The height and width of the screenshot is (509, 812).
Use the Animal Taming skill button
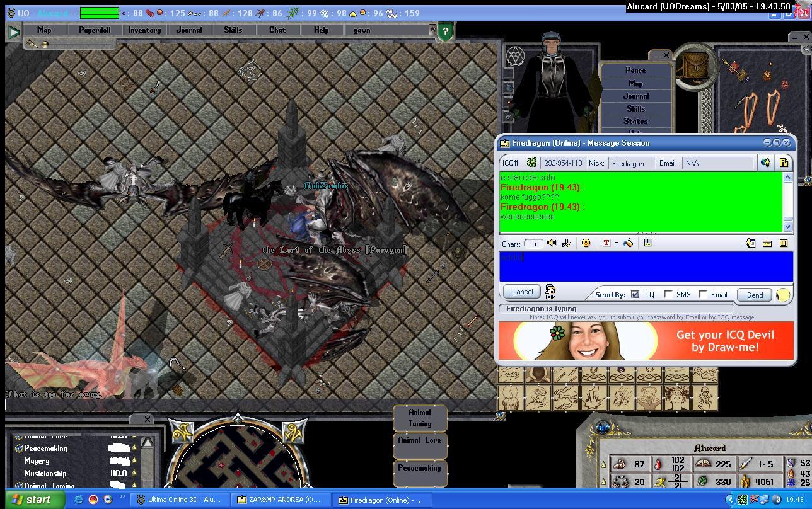click(420, 418)
